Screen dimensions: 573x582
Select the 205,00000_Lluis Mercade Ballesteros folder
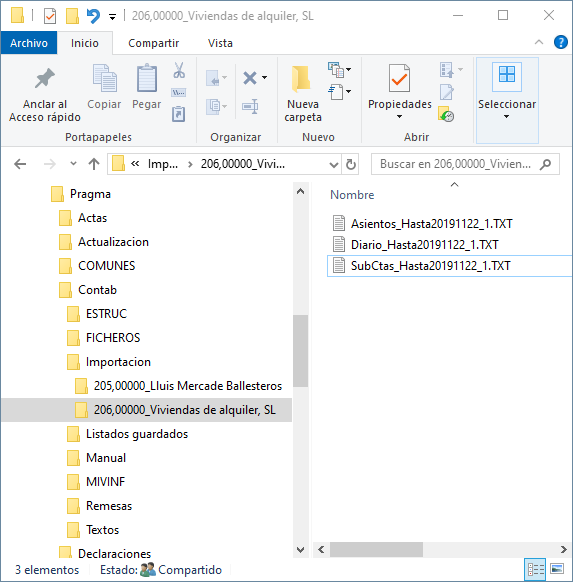[x=188, y=386]
